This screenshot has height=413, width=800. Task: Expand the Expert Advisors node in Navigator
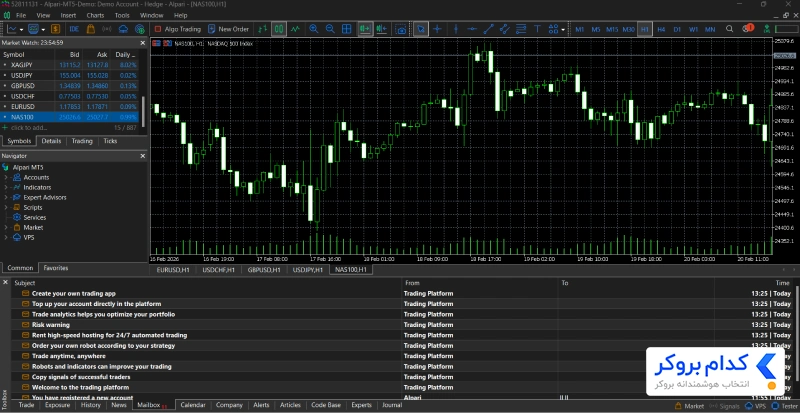pos(6,197)
